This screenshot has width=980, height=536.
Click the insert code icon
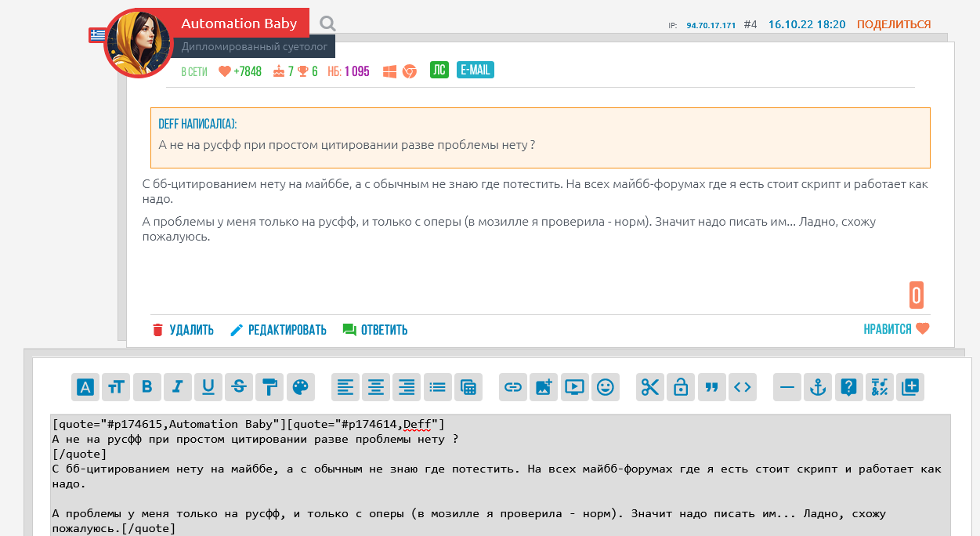click(742, 386)
